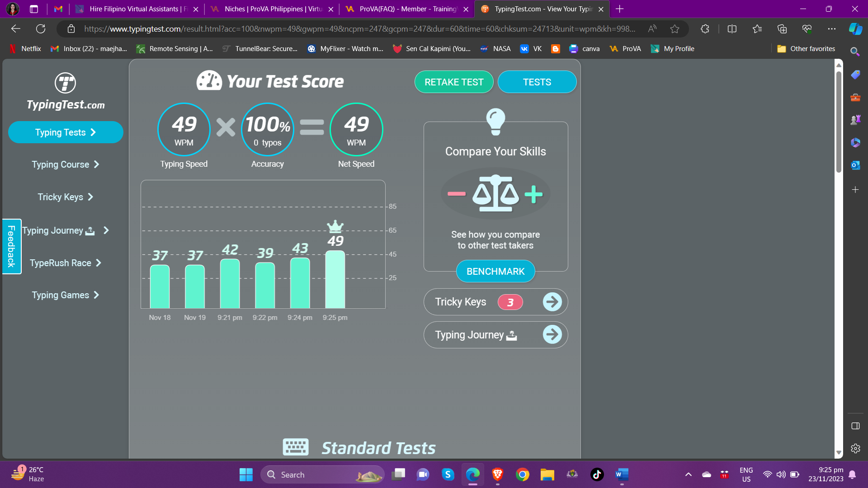Screen dimensions: 868x488
Task: Click the BENCHMARK button
Action: click(495, 272)
